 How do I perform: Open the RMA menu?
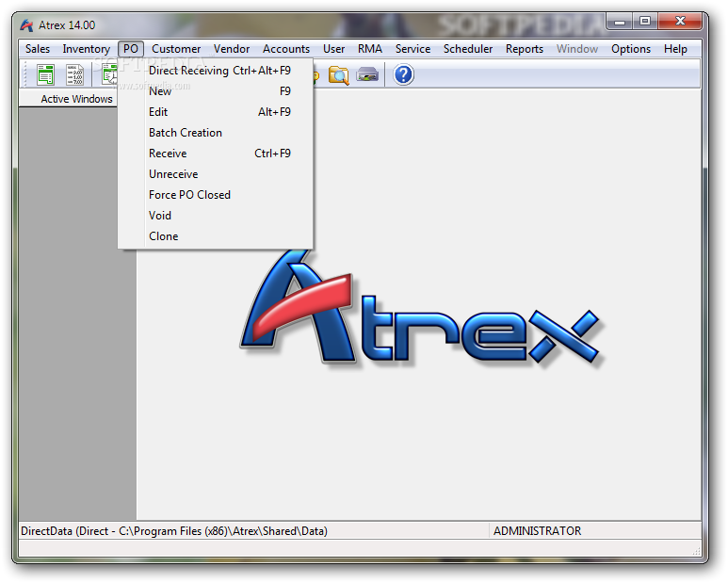[370, 49]
